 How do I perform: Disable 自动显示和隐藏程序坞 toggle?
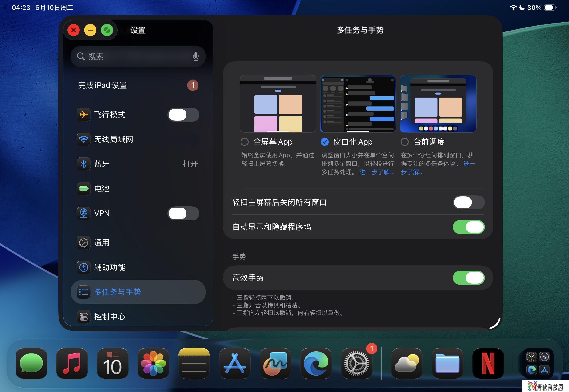click(468, 227)
